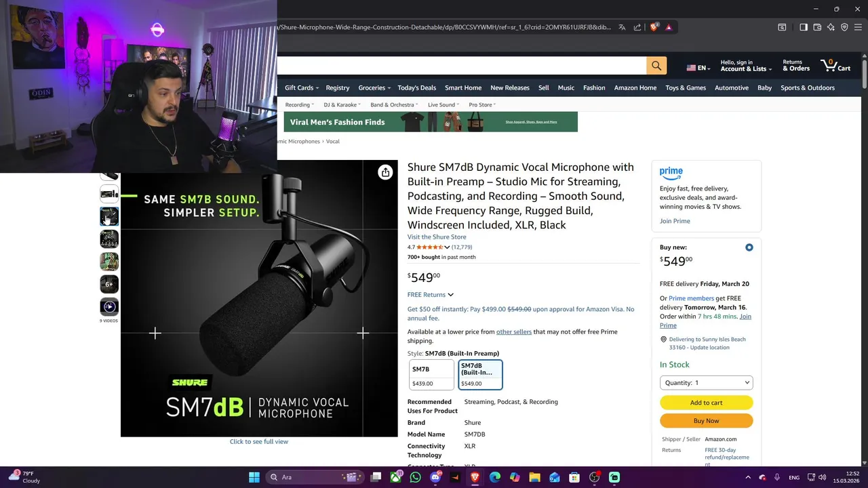
Task: Open the Amazon shopping cart
Action: (x=835, y=65)
